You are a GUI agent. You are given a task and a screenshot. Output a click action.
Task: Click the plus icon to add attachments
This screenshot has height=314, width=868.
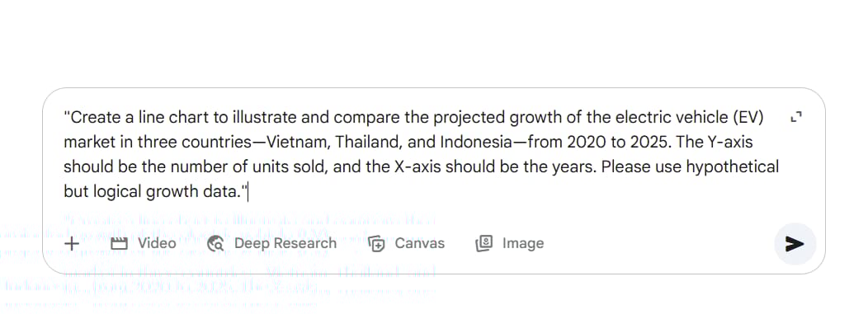click(72, 244)
